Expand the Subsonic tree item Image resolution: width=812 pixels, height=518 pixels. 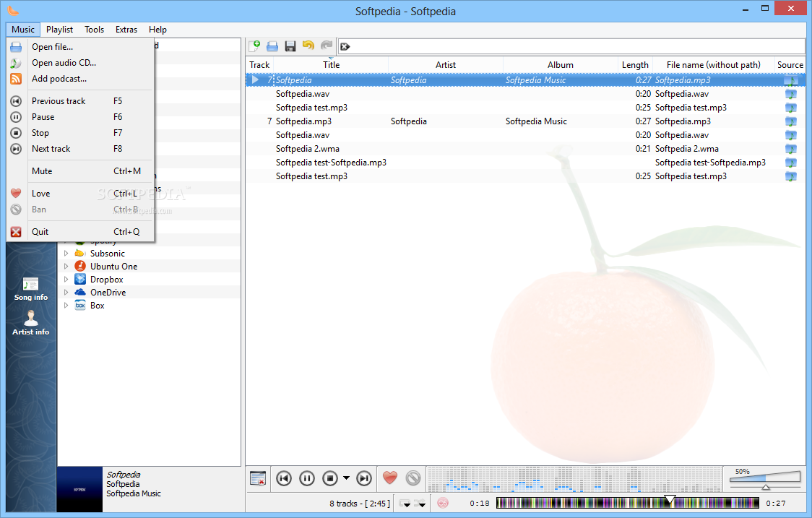pos(66,254)
